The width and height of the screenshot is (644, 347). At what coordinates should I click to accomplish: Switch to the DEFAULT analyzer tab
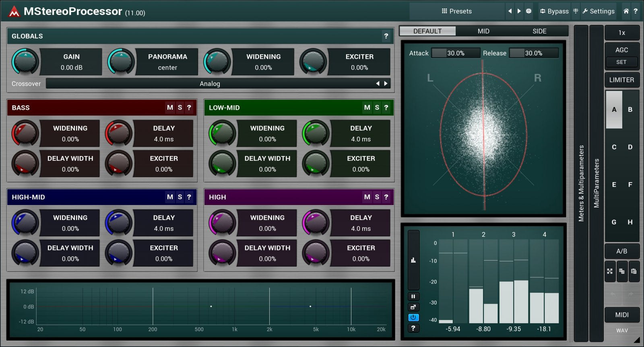click(427, 31)
